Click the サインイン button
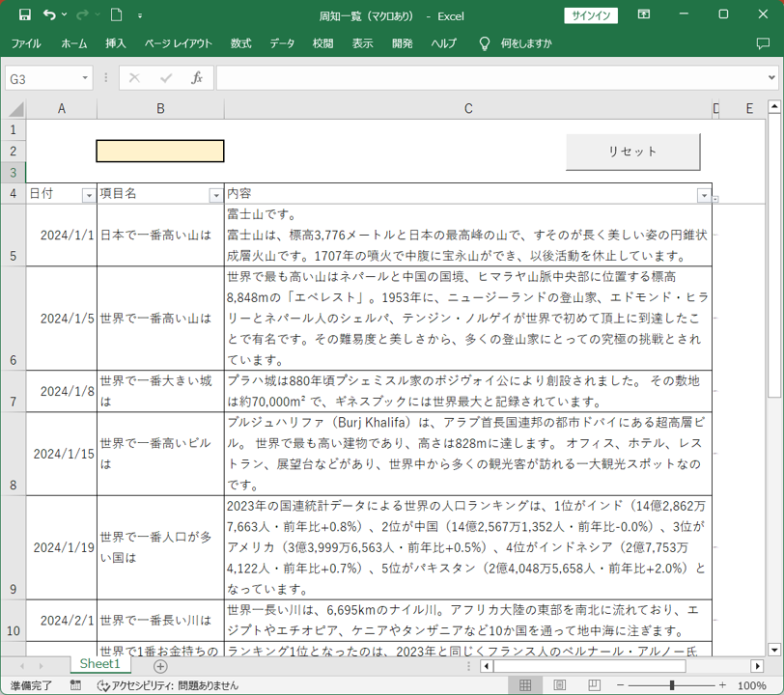The height and width of the screenshot is (695, 784). tap(591, 15)
